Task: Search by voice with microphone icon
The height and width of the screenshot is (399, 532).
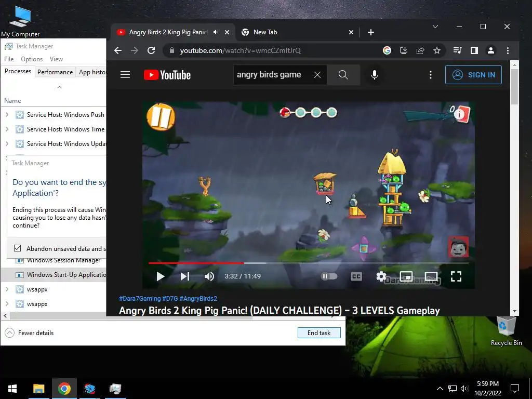Action: [x=374, y=75]
